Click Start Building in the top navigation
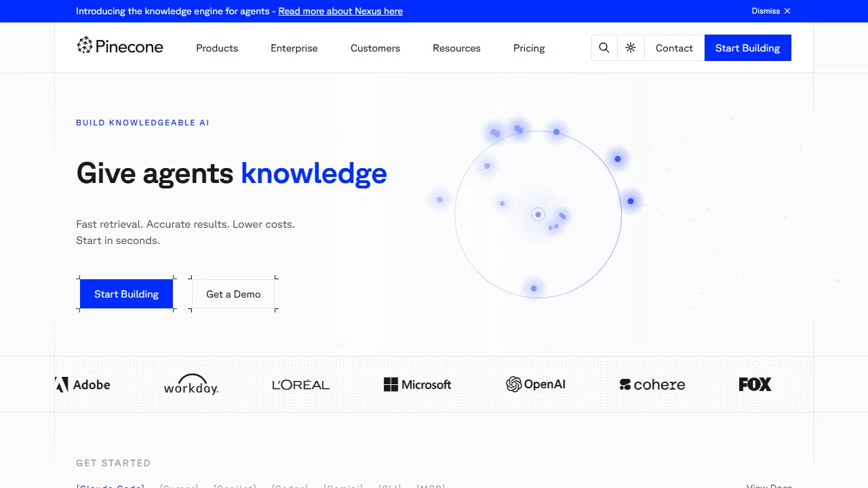The height and width of the screenshot is (488, 868). point(748,48)
